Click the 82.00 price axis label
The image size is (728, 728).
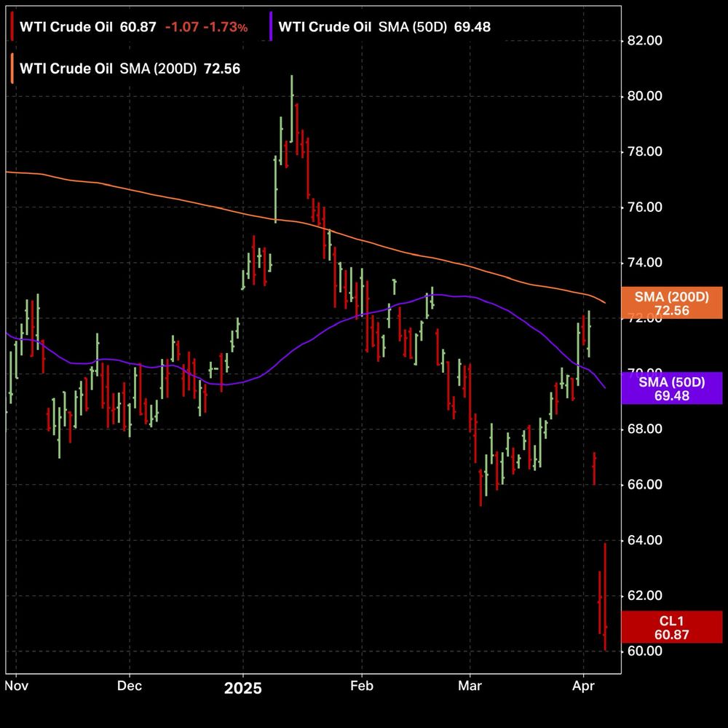point(644,40)
